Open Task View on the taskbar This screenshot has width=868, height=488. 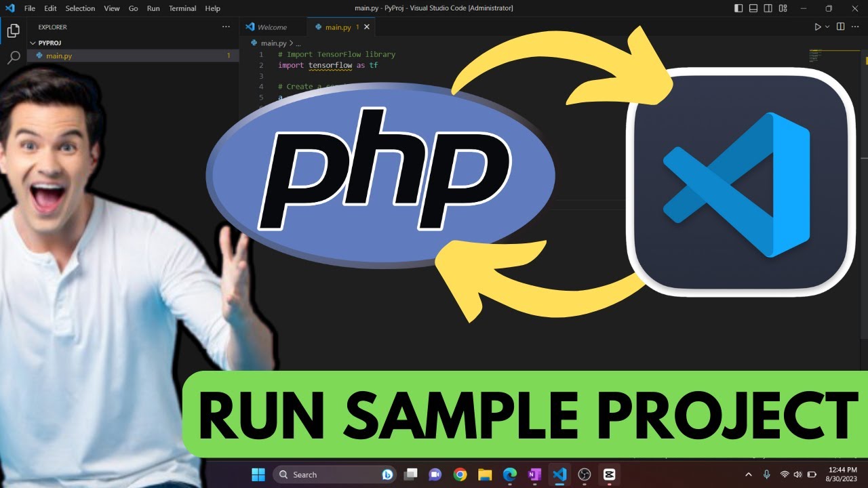(411, 474)
